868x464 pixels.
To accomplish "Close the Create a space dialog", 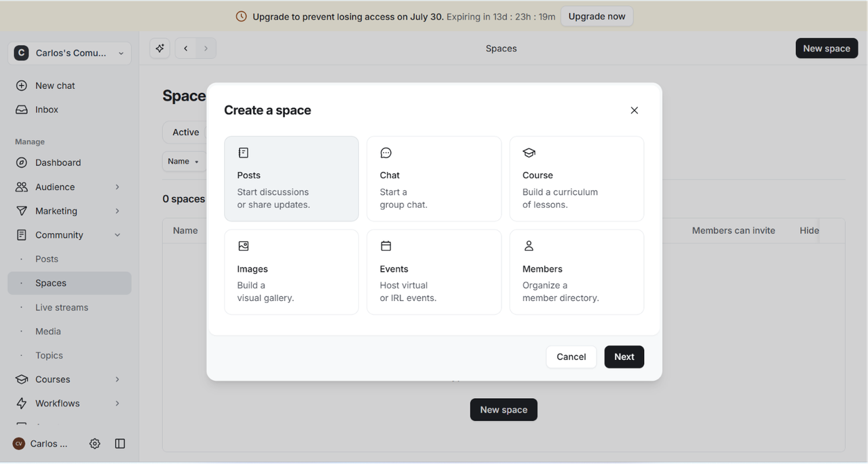I will point(635,110).
